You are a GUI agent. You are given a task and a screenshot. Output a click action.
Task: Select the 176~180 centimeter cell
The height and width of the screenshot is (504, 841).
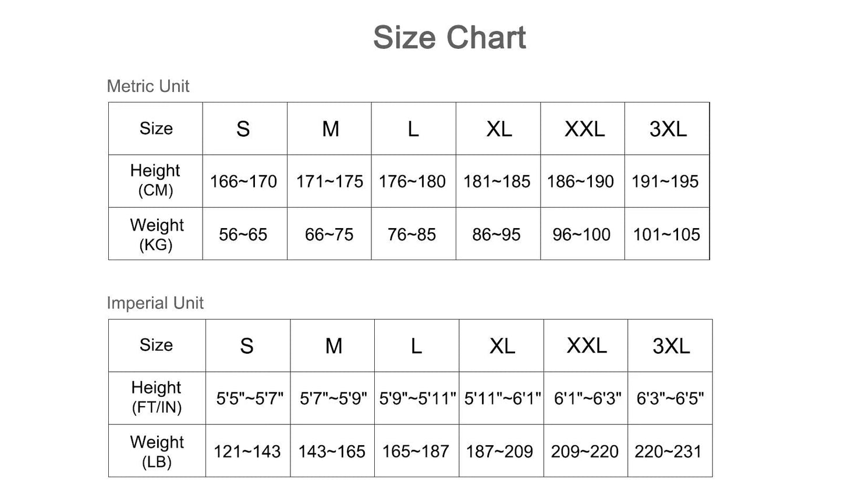click(412, 182)
